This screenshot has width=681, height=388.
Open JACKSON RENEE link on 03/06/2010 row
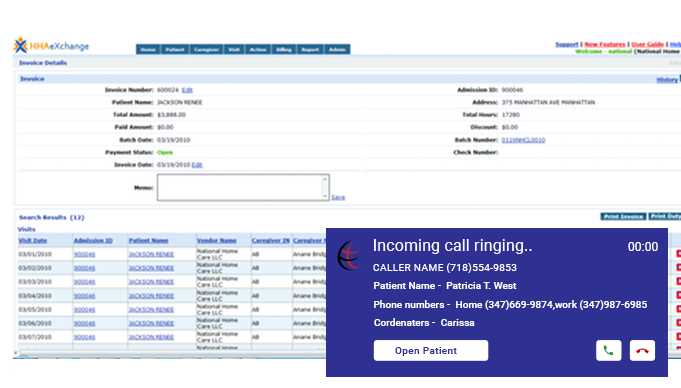click(151, 324)
